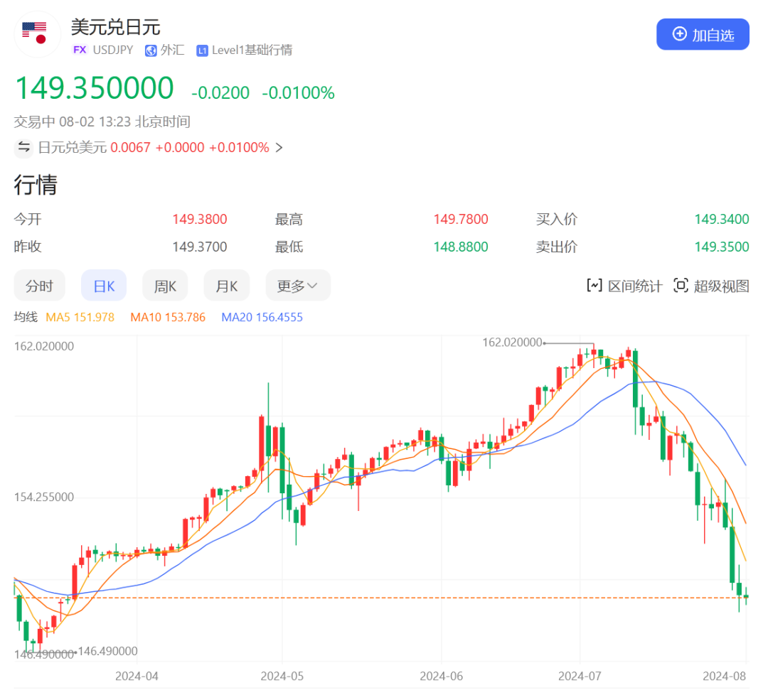Open the 日元兑美元 chevron arrow

(x=279, y=148)
